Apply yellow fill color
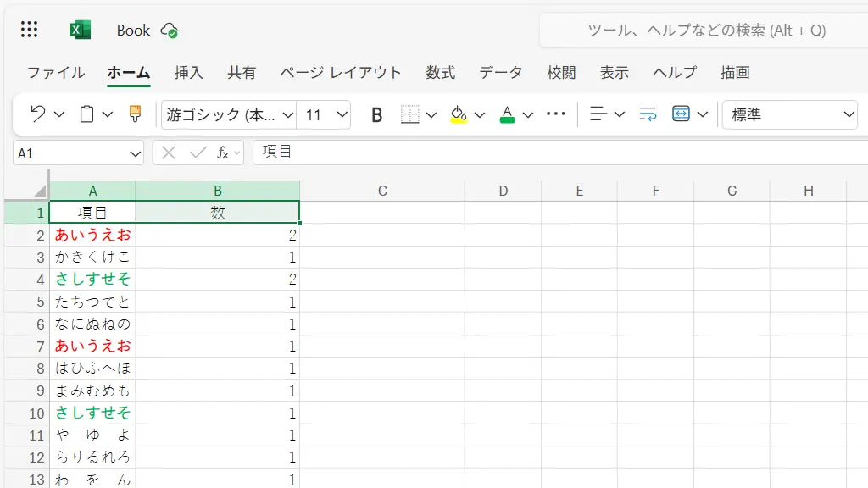The image size is (868, 488). pos(459,114)
